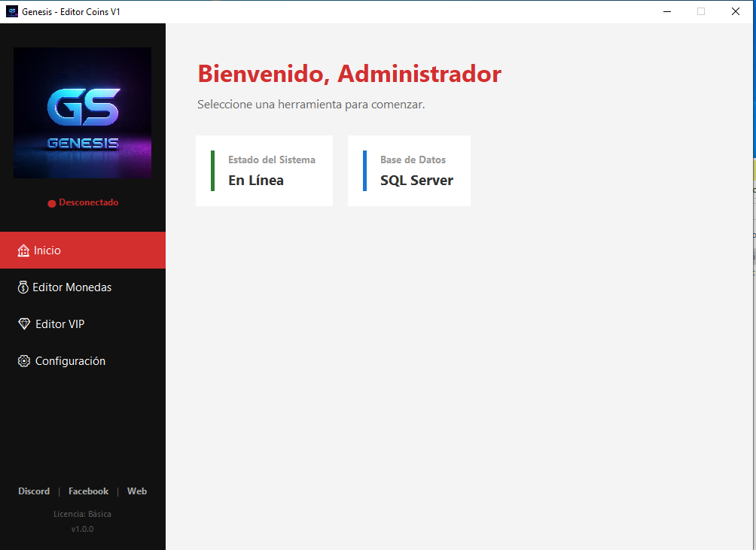Click the 'SQL Server' value

(416, 181)
